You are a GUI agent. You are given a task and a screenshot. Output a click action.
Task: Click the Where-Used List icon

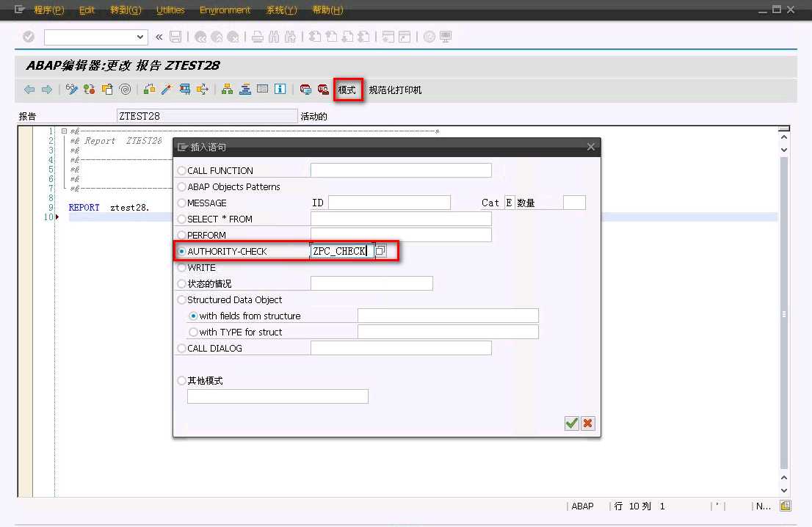pyautogui.click(x=202, y=90)
